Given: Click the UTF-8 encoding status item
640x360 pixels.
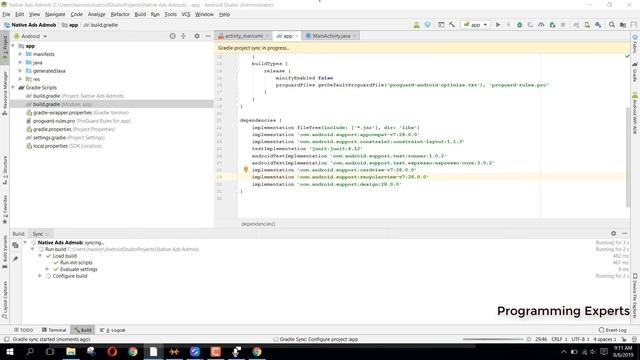Looking at the screenshot, I should pyautogui.click(x=579, y=339).
